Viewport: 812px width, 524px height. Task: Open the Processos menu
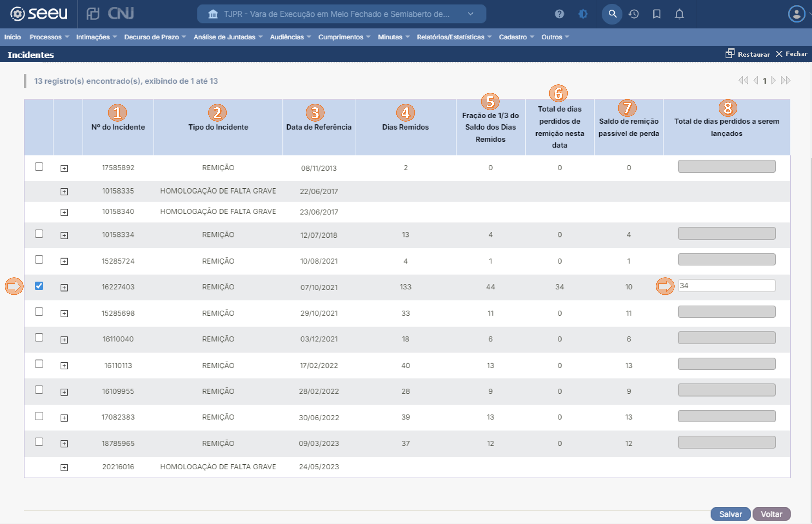point(49,37)
